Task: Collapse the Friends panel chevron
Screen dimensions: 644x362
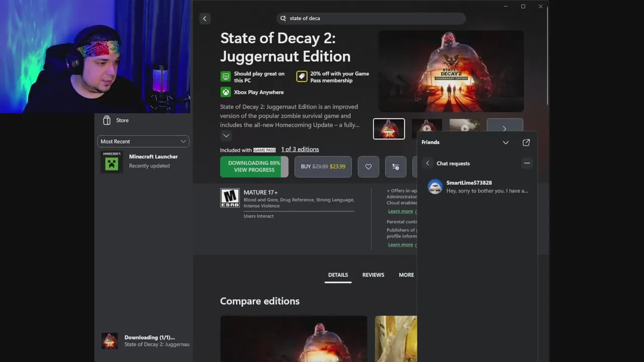Action: point(506,142)
